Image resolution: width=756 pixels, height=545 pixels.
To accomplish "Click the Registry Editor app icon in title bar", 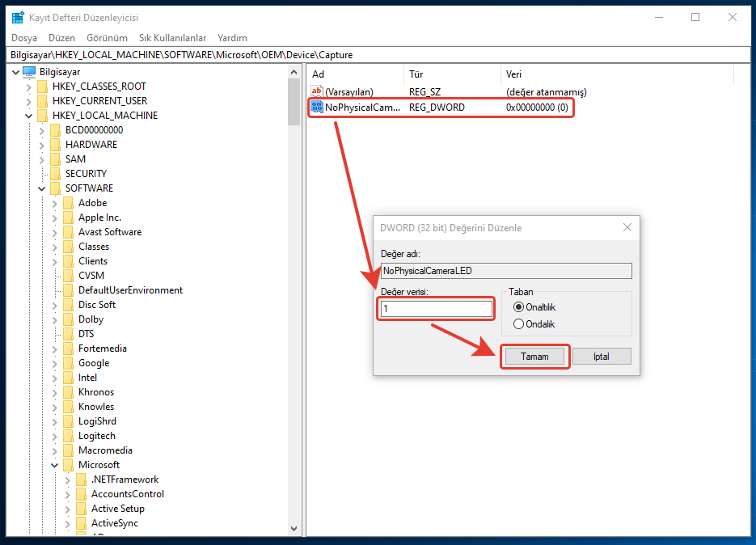I will [x=18, y=17].
